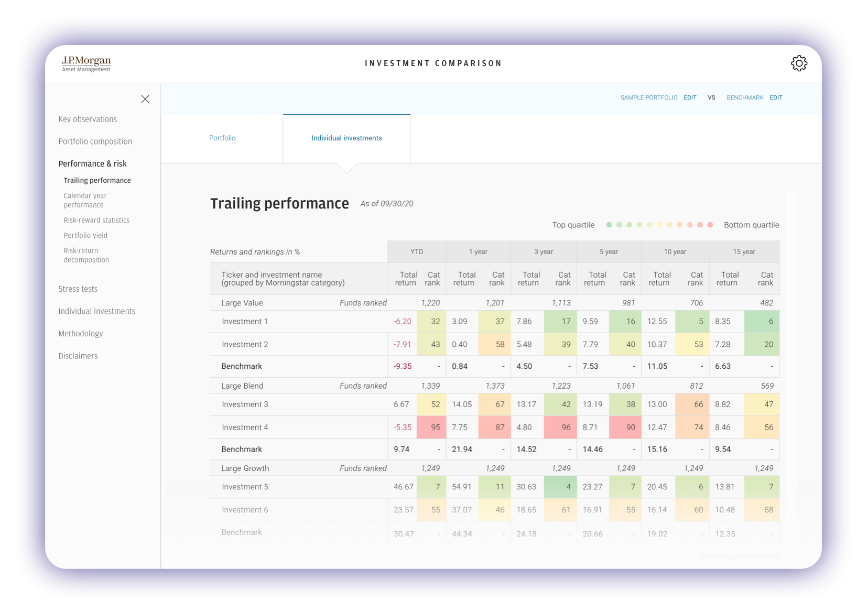The width and height of the screenshot is (868, 614).
Task: Select Risk-reward statistics in sidebar
Action: pyautogui.click(x=96, y=221)
